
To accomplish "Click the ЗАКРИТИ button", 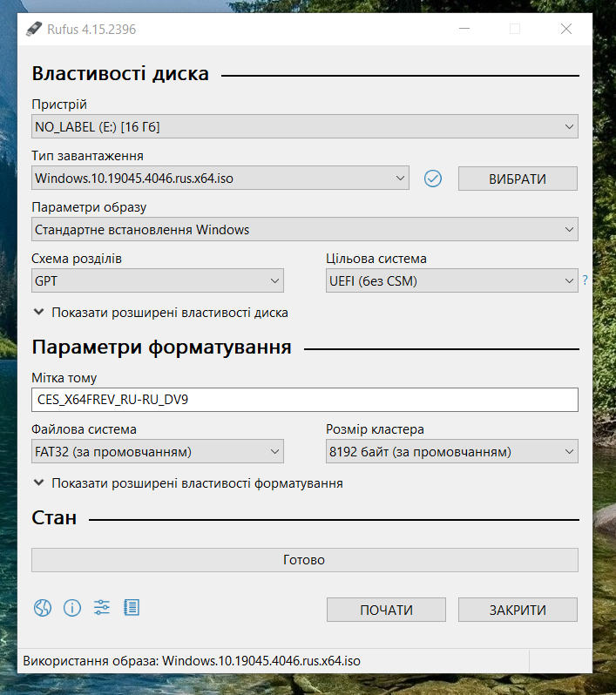I will click(x=518, y=610).
